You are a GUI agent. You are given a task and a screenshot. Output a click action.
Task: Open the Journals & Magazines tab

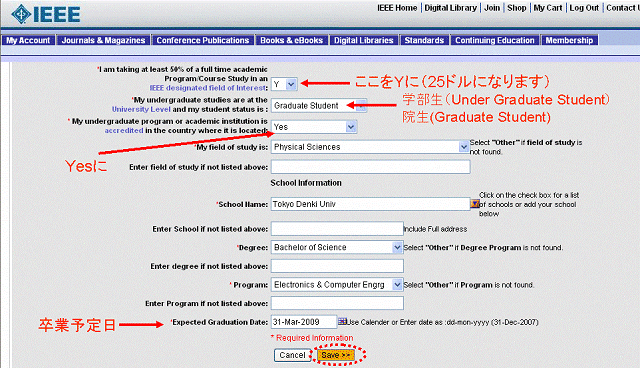coord(103,40)
